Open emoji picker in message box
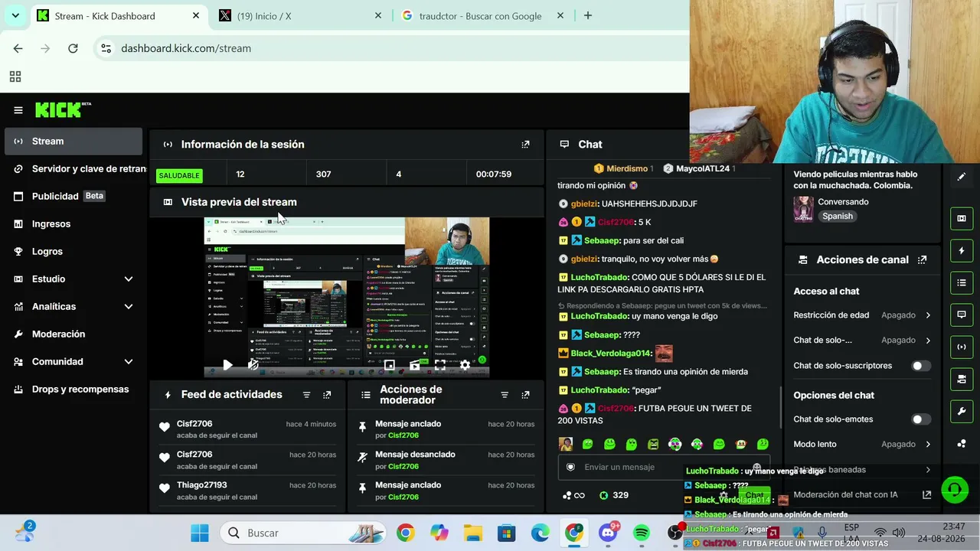980x551 pixels. pyautogui.click(x=756, y=467)
